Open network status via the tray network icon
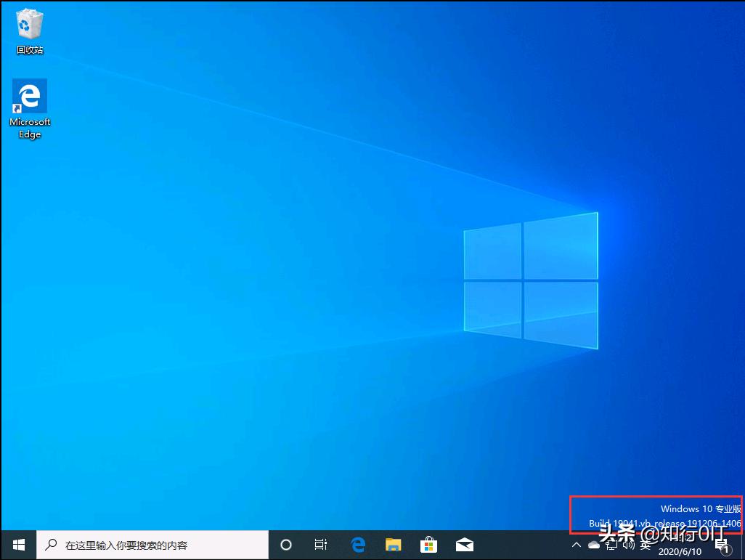 [x=611, y=545]
